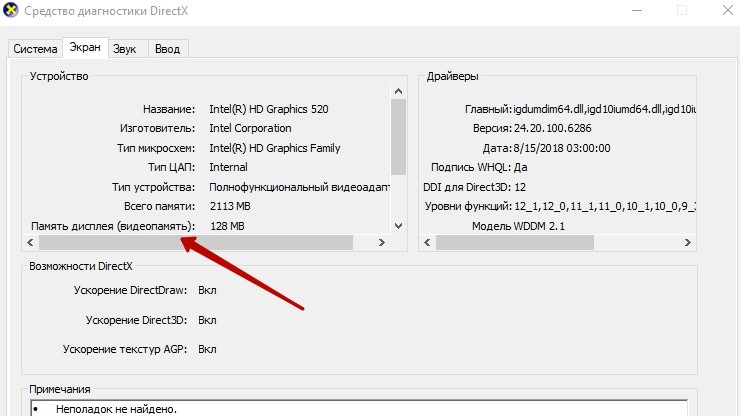Click horizontal scrollbar thumb in Драйверы panel
This screenshot has width=740, height=416.
pyautogui.click(x=515, y=242)
